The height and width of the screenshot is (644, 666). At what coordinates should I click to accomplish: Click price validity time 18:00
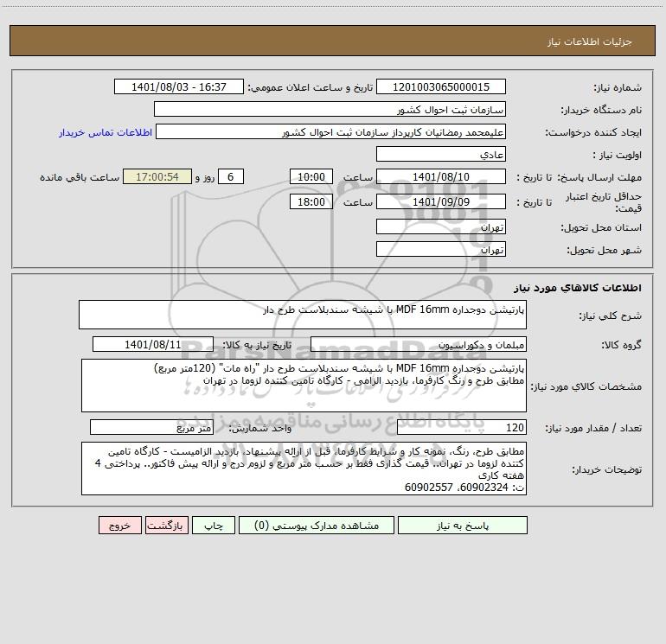(311, 201)
